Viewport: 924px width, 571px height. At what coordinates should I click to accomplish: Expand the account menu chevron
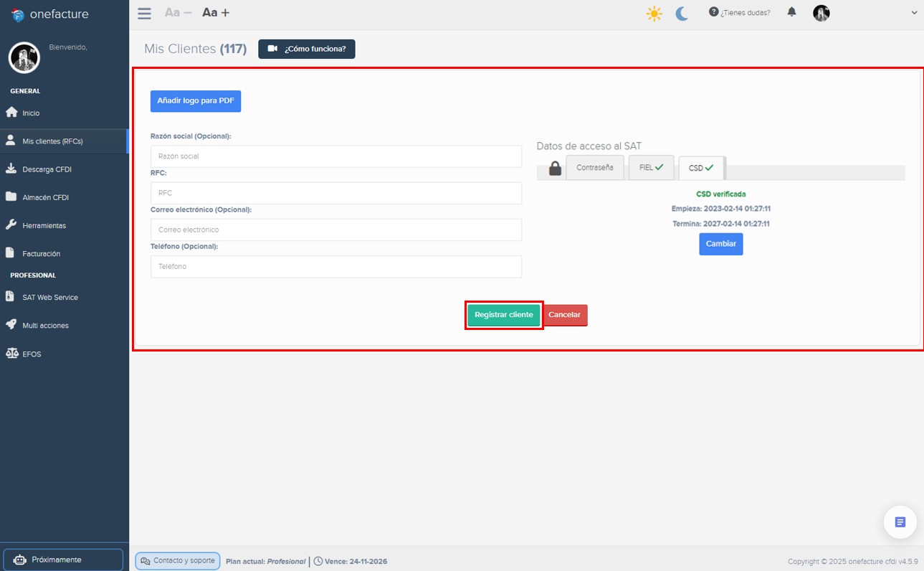915,12
